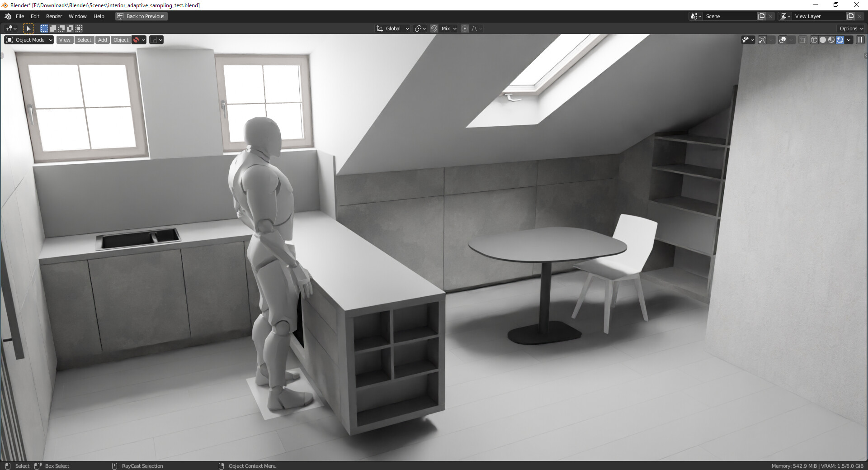Viewport: 868px width, 470px height.
Task: Open the Render menu
Action: pyautogui.click(x=54, y=16)
